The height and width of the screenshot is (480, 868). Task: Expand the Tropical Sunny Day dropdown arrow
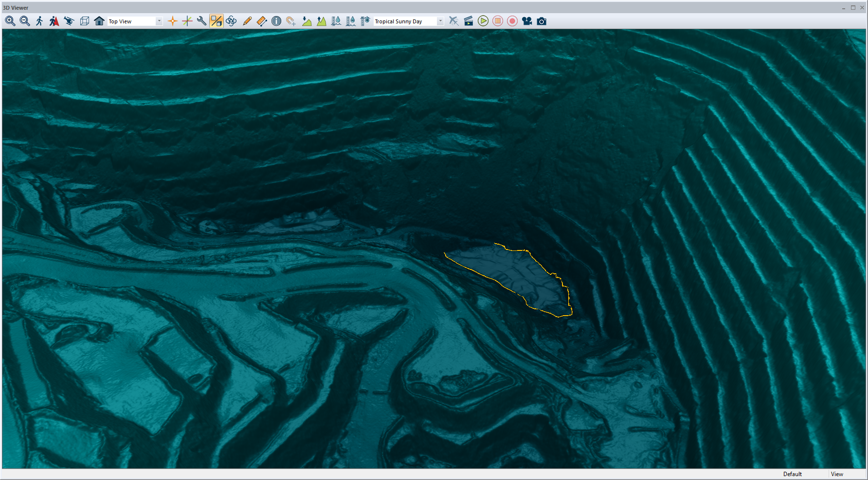click(x=440, y=21)
